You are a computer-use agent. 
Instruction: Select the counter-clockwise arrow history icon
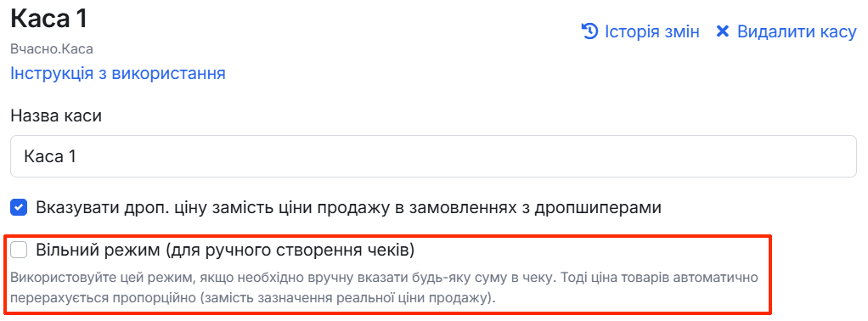coord(589,31)
